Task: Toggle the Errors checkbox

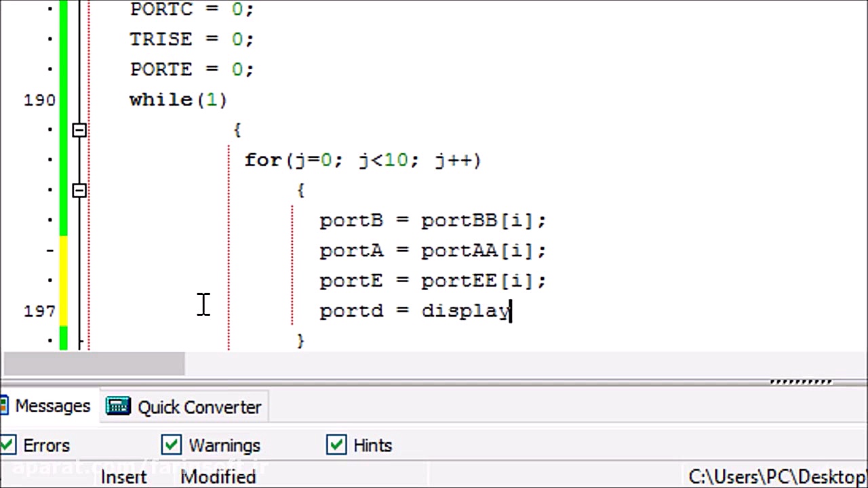Action: click(x=8, y=445)
